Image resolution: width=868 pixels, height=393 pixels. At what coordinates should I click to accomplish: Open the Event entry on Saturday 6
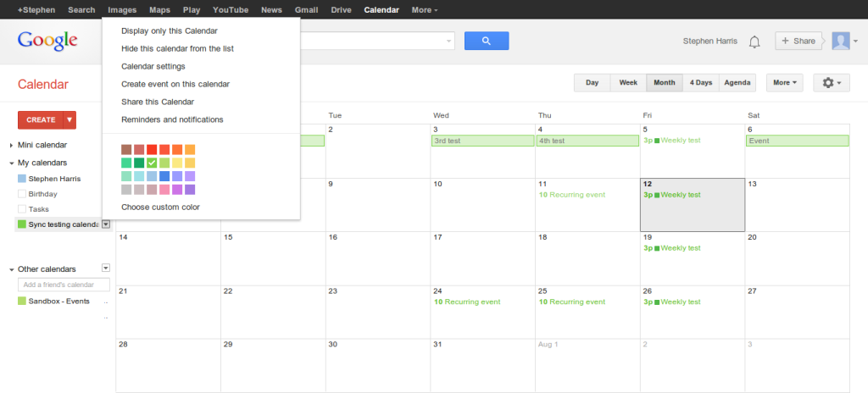click(x=797, y=141)
